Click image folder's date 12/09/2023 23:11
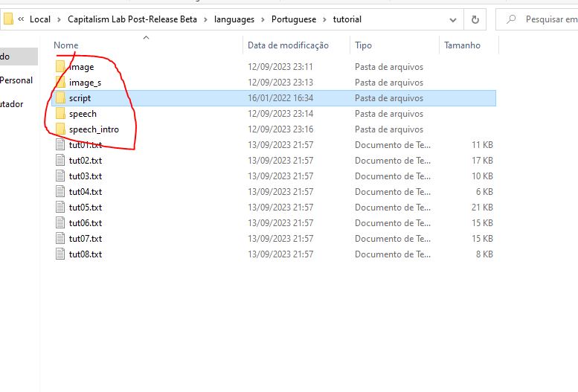Screen dimensions: 578x392 [280, 67]
